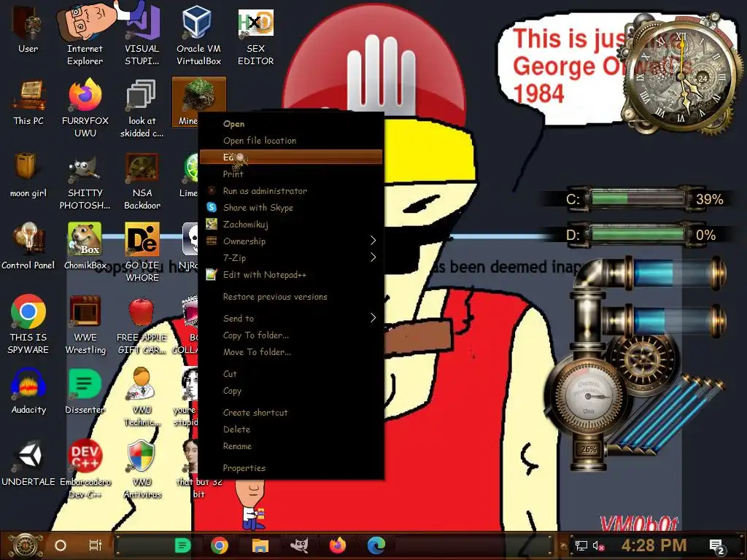Click D: drive usage bar gadget
The width and height of the screenshot is (747, 560).
(638, 234)
